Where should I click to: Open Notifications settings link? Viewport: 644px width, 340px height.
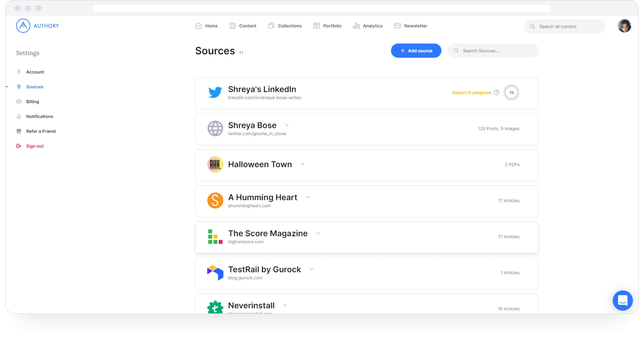click(x=40, y=116)
